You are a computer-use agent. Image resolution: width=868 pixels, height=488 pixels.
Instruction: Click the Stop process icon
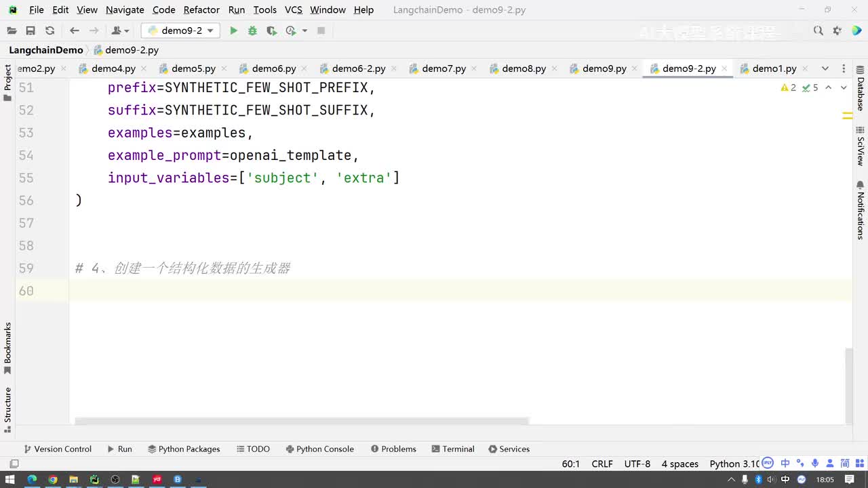(321, 30)
